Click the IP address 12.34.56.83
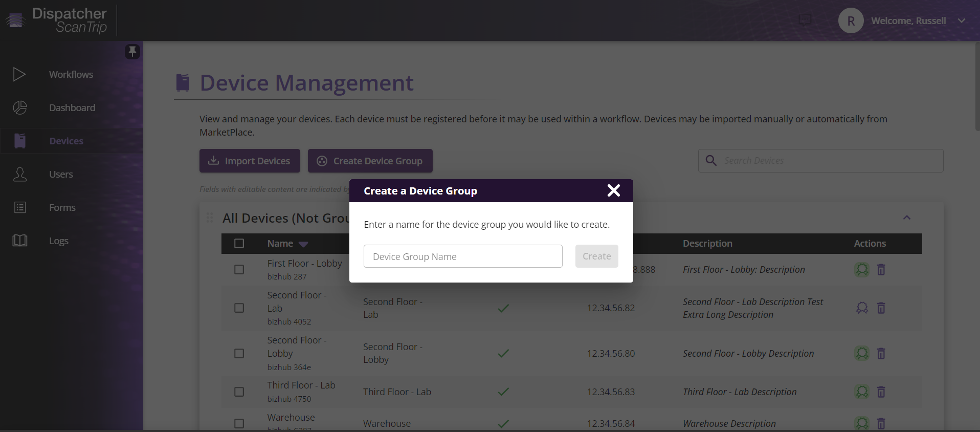The height and width of the screenshot is (432, 980). (x=611, y=392)
